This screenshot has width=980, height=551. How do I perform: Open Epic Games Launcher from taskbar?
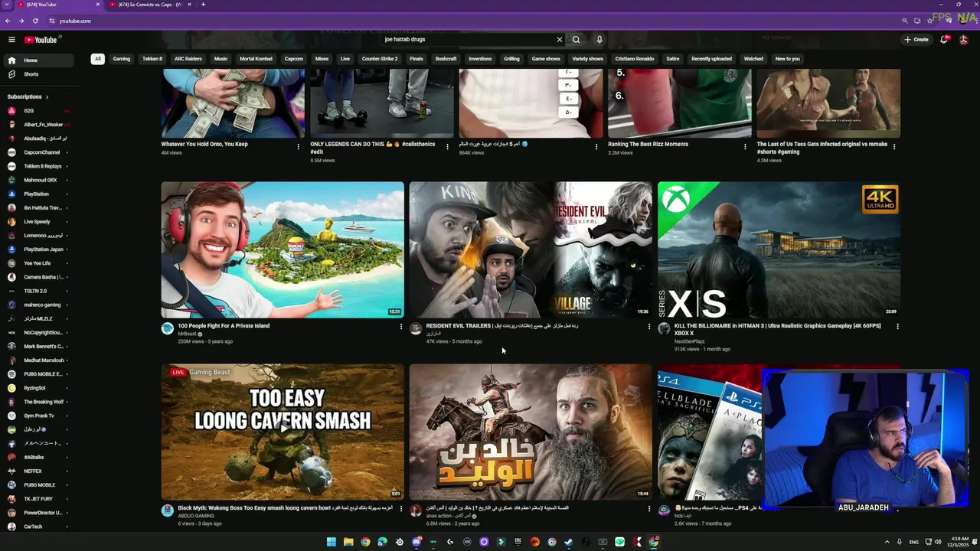[518, 542]
